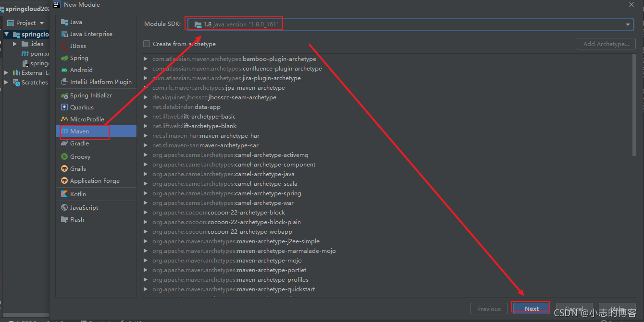Select maven-archetype-har row
644x322 pixels.
point(387,136)
